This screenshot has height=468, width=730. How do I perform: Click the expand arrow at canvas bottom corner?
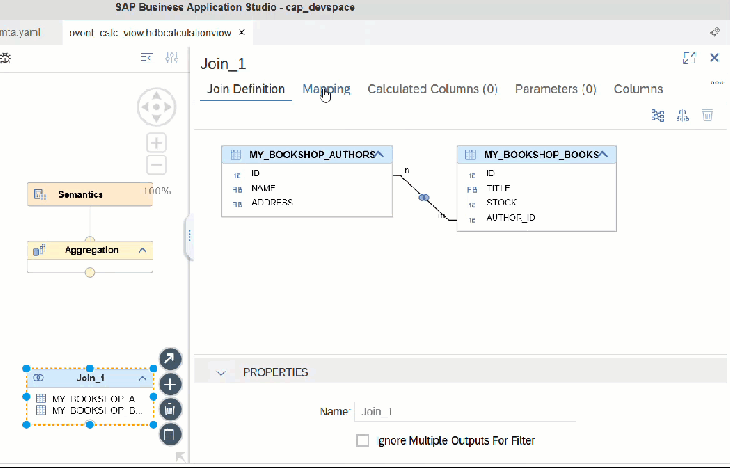pyautogui.click(x=180, y=457)
